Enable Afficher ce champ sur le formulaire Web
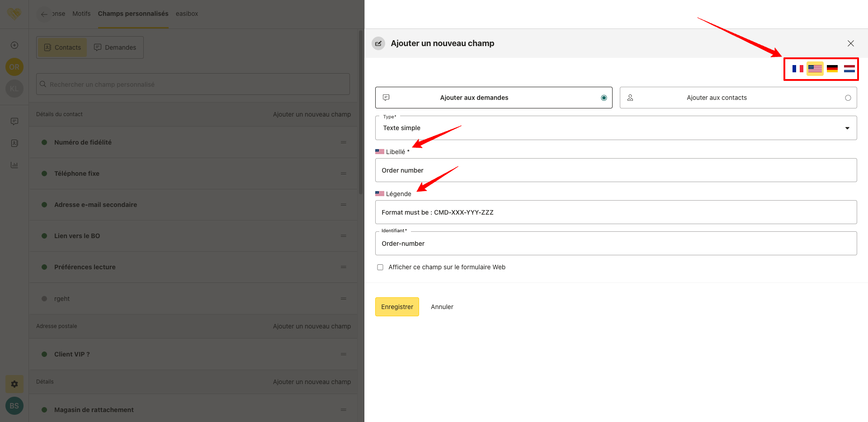This screenshot has height=422, width=868. [380, 267]
